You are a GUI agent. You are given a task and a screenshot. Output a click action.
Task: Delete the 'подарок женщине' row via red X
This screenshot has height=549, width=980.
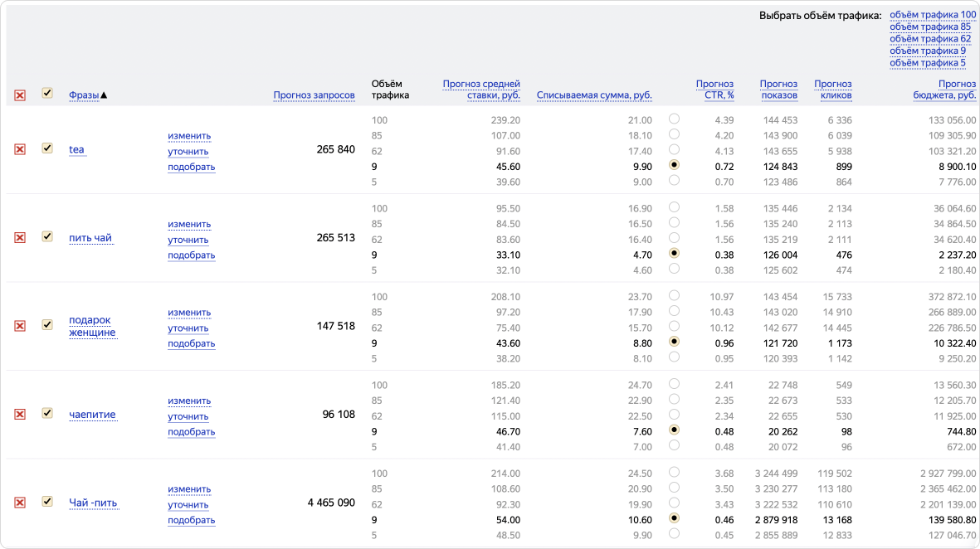[20, 326]
